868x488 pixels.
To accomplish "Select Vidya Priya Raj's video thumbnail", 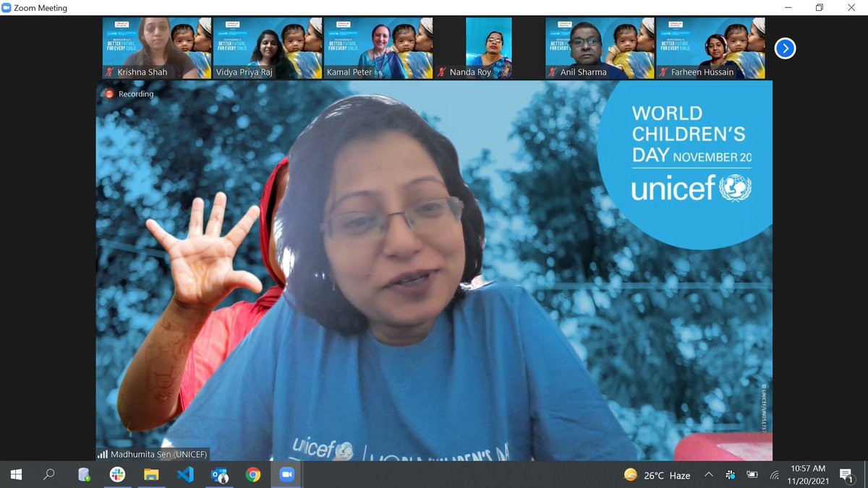I will point(267,48).
